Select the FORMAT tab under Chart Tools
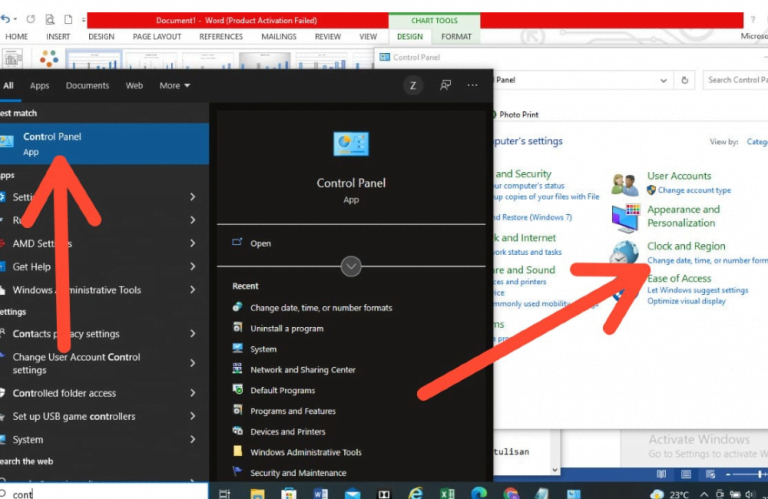 coord(456,37)
